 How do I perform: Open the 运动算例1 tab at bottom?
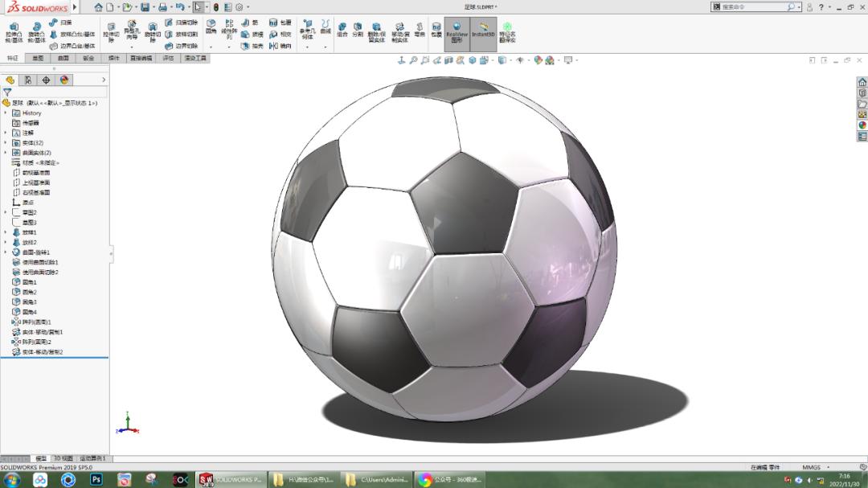tap(92, 457)
